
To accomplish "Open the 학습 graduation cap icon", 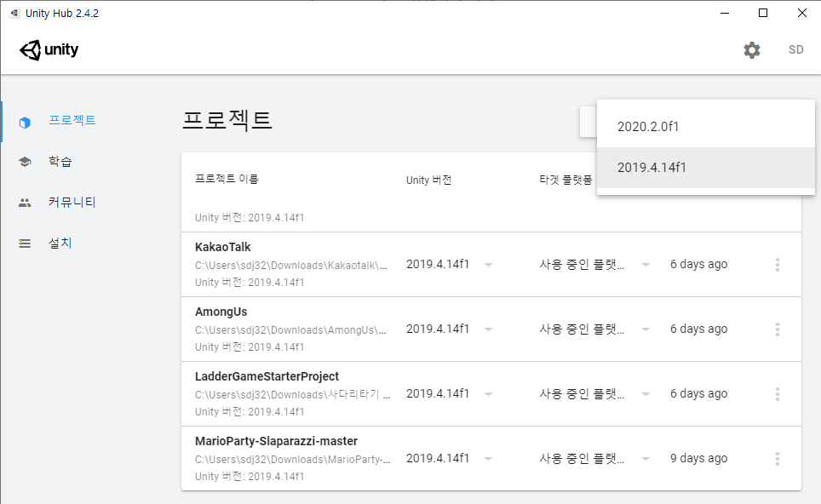I will coord(25,162).
